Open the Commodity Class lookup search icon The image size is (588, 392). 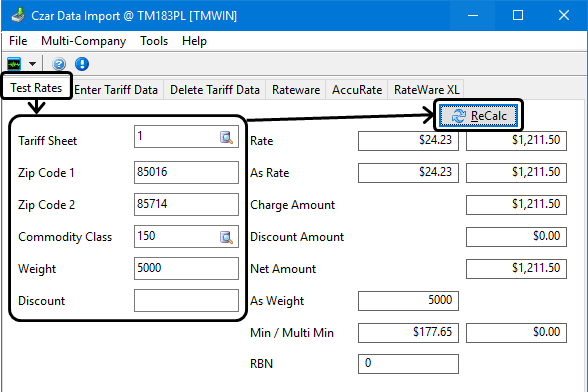click(x=226, y=237)
